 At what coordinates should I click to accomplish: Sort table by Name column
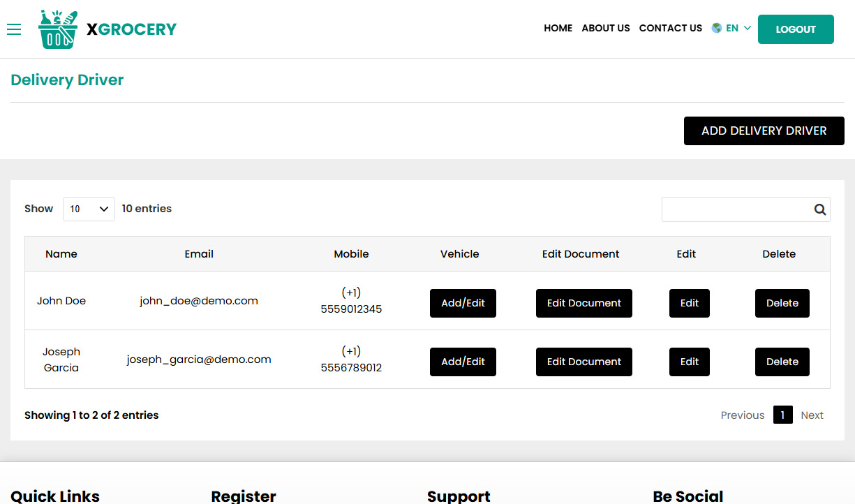[61, 254]
